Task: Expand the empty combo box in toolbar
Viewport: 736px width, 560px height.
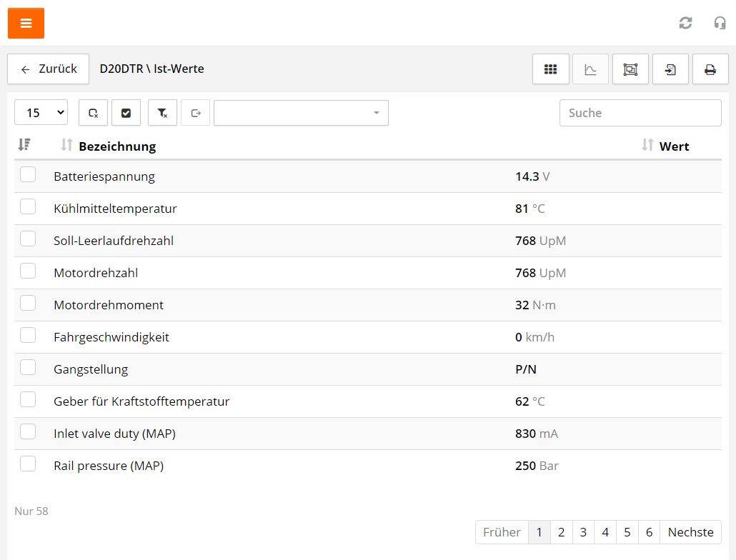Action: point(301,113)
